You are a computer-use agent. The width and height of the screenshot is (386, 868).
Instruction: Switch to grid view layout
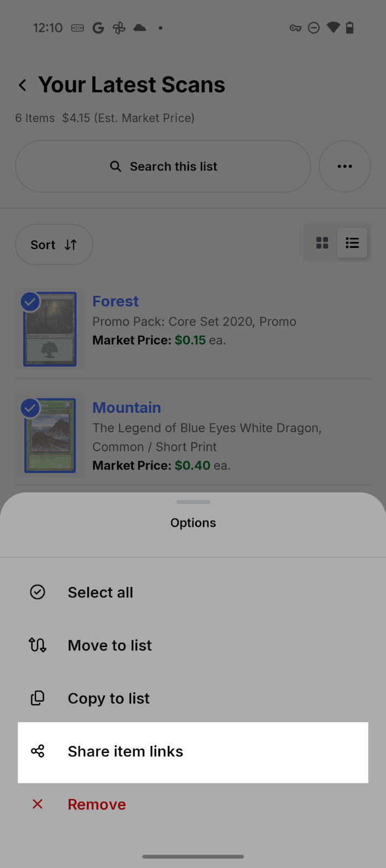[x=322, y=243]
